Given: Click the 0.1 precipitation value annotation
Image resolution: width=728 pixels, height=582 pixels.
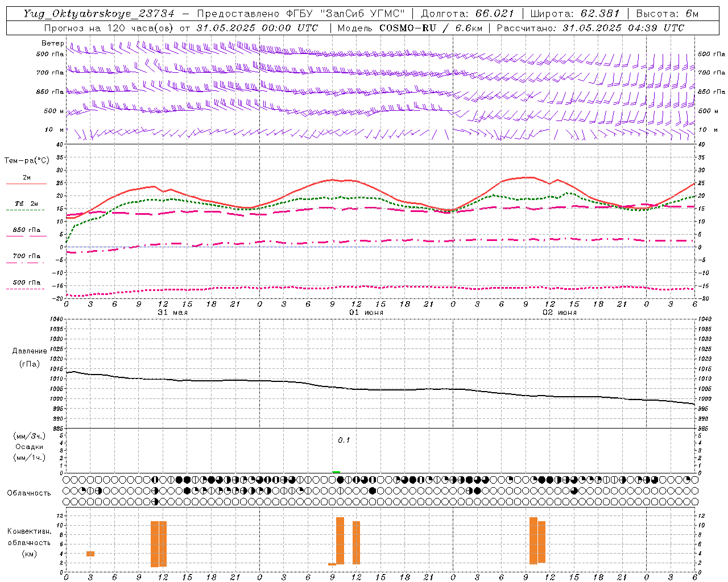Looking at the screenshot, I should click(x=344, y=440).
